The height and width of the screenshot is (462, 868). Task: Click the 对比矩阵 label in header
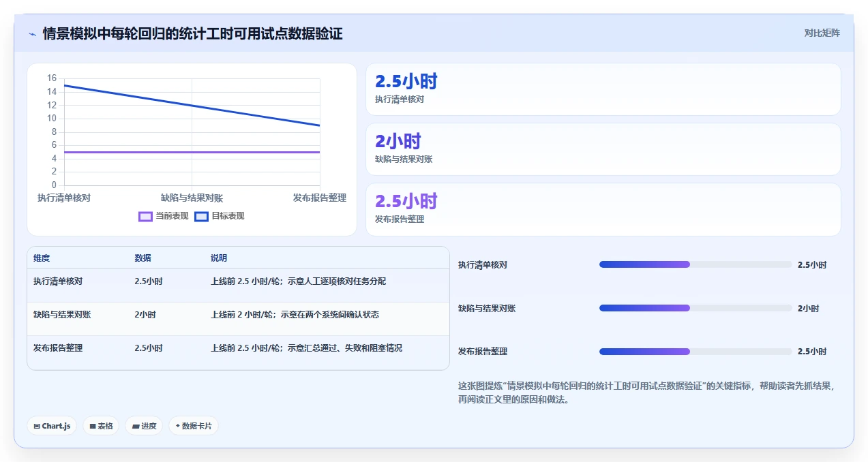point(822,33)
